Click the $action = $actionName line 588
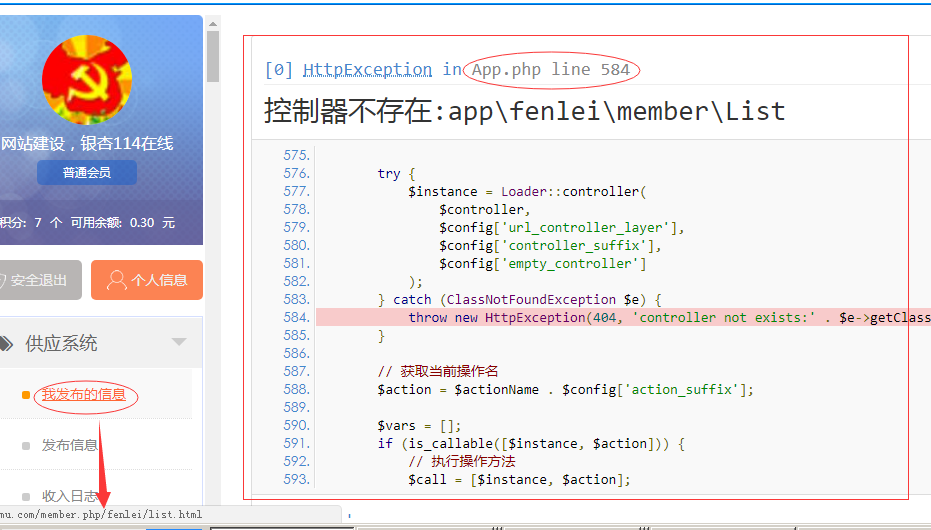This screenshot has width=931, height=530. (566, 390)
